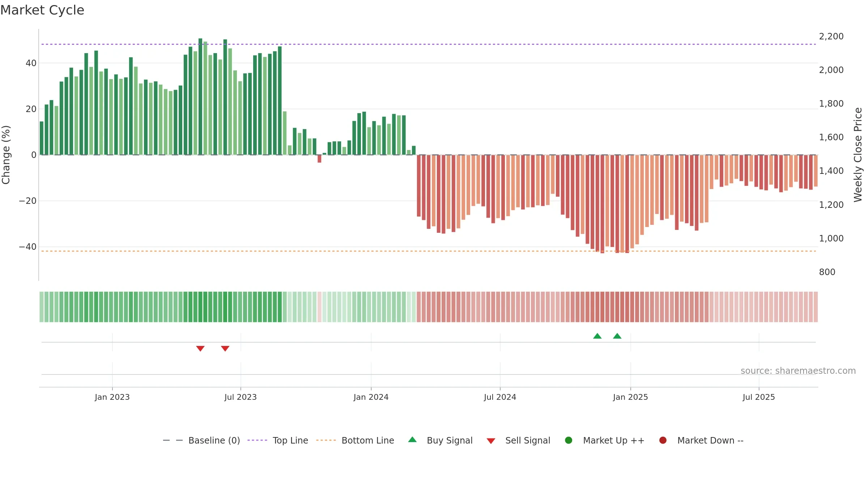
Task: Click the Weekly Close Price axis title
Action: 858,155
